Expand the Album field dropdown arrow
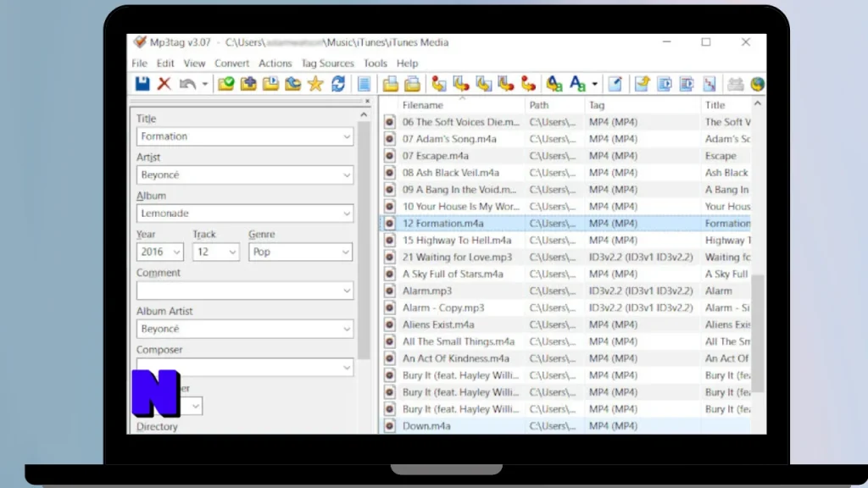This screenshot has width=868, height=488. click(347, 213)
